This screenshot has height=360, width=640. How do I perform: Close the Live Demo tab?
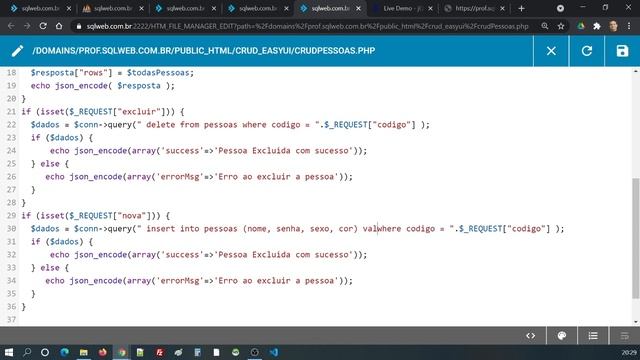[430, 8]
